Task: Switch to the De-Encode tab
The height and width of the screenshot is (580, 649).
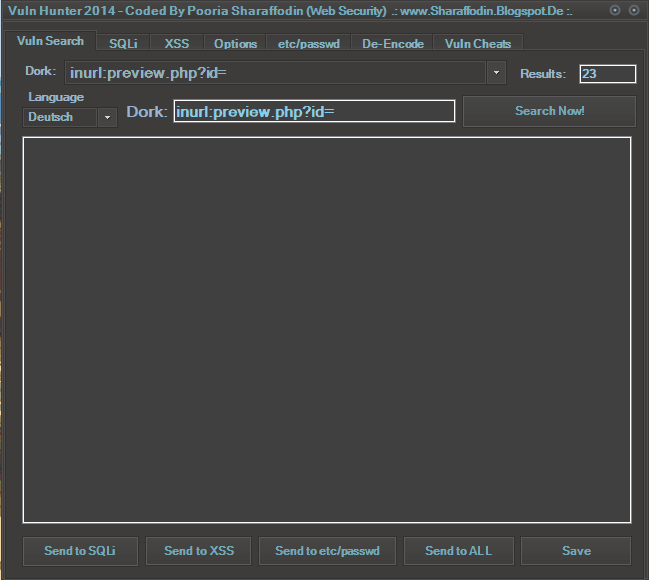Action: click(393, 44)
